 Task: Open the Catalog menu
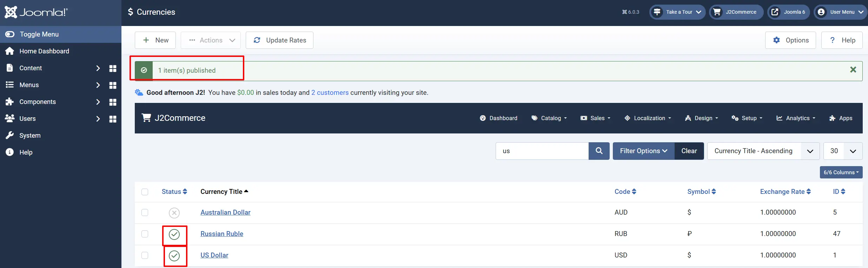click(549, 118)
